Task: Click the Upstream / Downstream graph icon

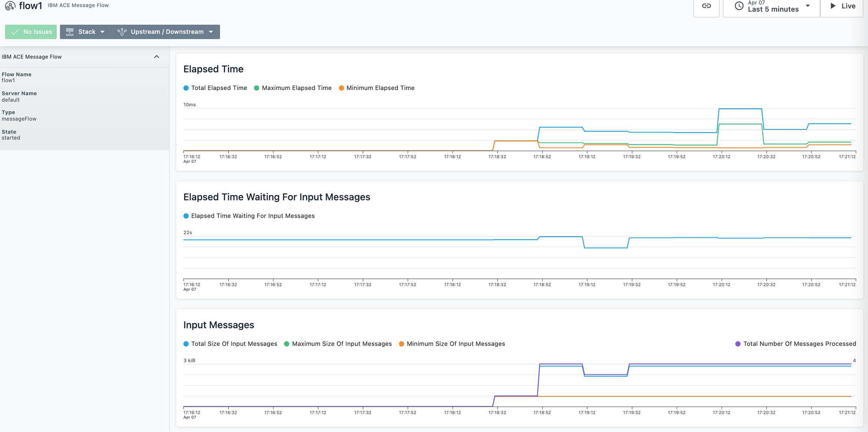Action: [122, 32]
